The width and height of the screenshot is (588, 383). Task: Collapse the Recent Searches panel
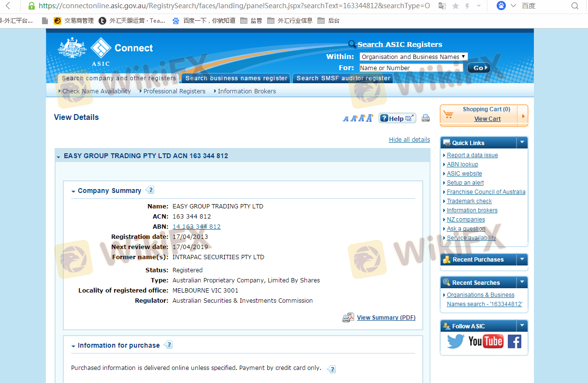pyautogui.click(x=522, y=282)
